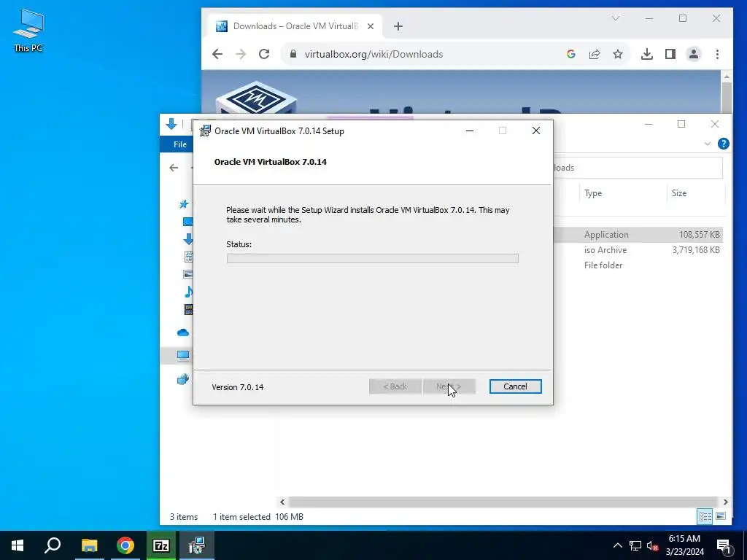Click File Explorer help question icon

(723, 144)
